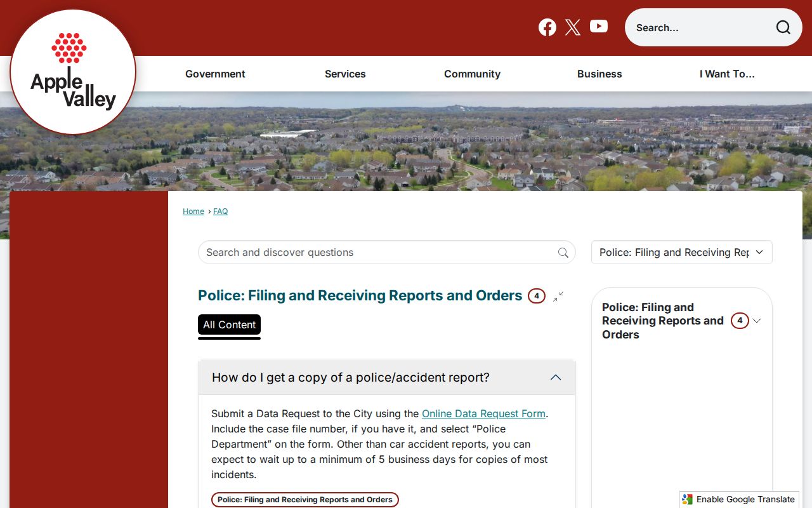Open the Government menu

pyautogui.click(x=215, y=74)
